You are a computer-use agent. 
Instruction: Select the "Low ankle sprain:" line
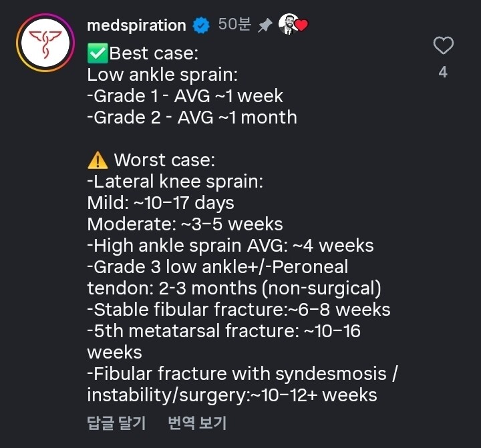(162, 74)
